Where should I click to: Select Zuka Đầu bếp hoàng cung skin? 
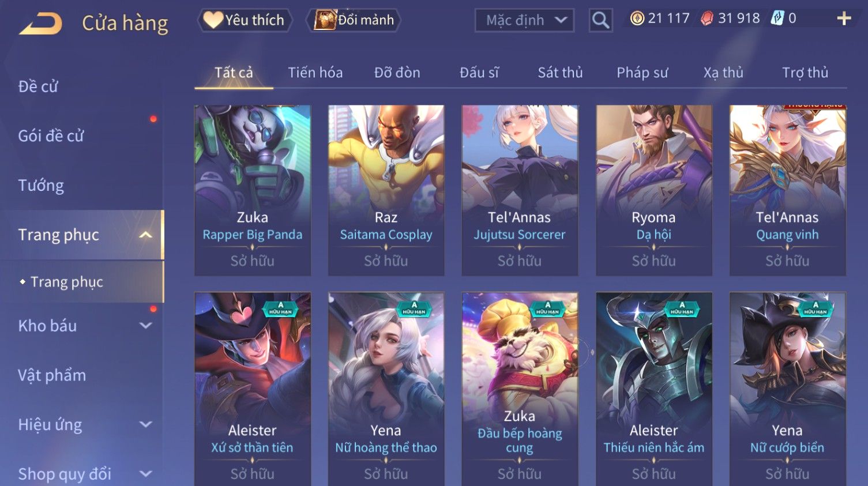click(x=520, y=389)
